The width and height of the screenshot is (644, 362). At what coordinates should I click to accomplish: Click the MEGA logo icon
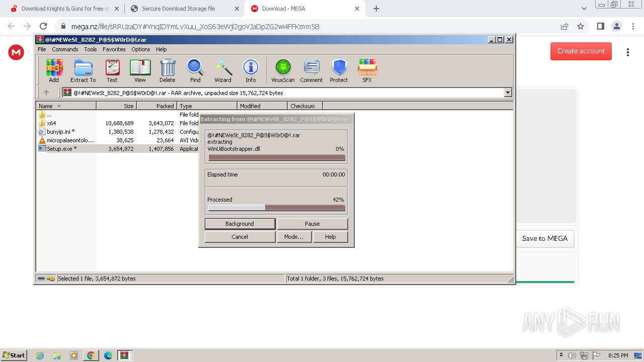point(16,52)
